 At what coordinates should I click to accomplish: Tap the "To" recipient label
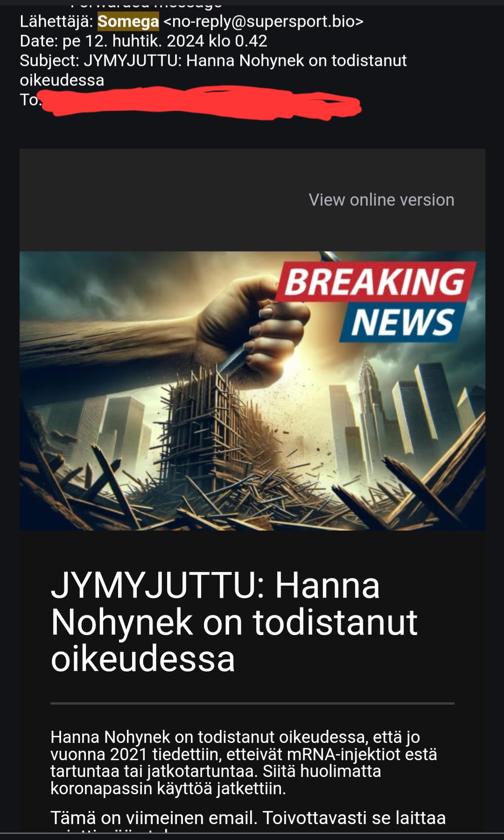tap(29, 99)
